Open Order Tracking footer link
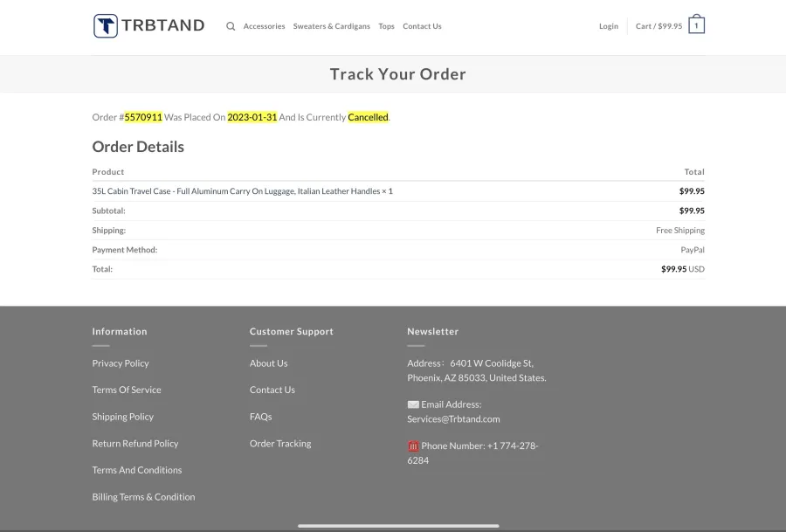 (x=280, y=443)
